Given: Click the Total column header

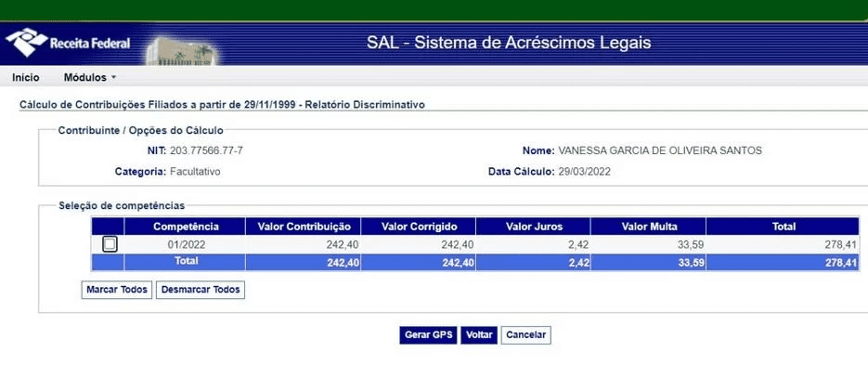Looking at the screenshot, I should [x=784, y=227].
